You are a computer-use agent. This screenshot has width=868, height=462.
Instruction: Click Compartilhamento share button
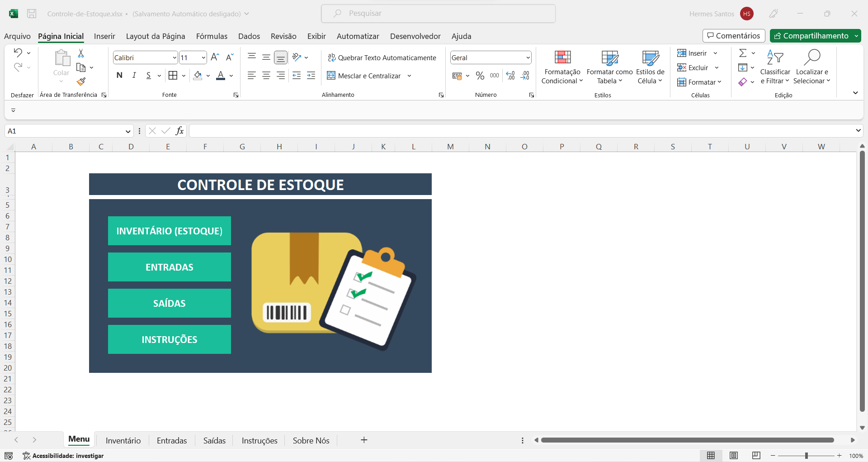[x=811, y=36]
